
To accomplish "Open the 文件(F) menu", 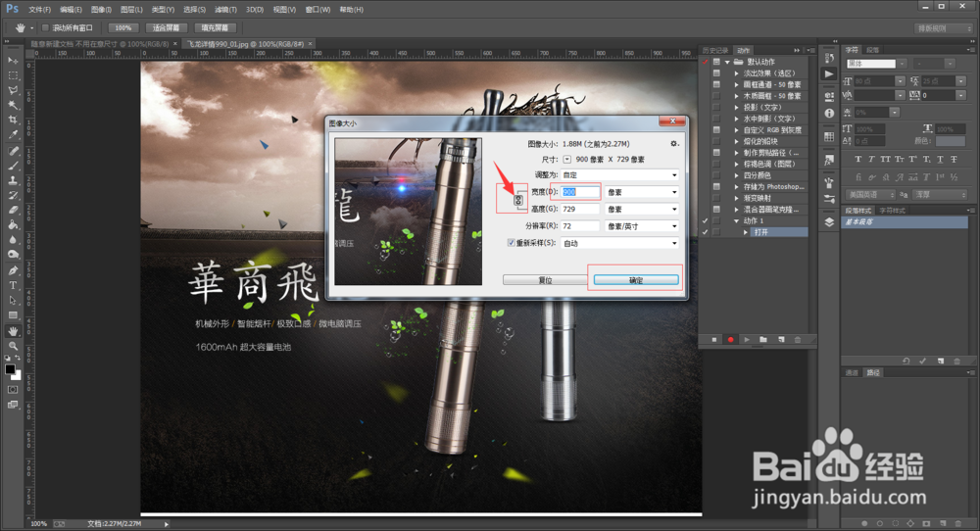I will 39,10.
